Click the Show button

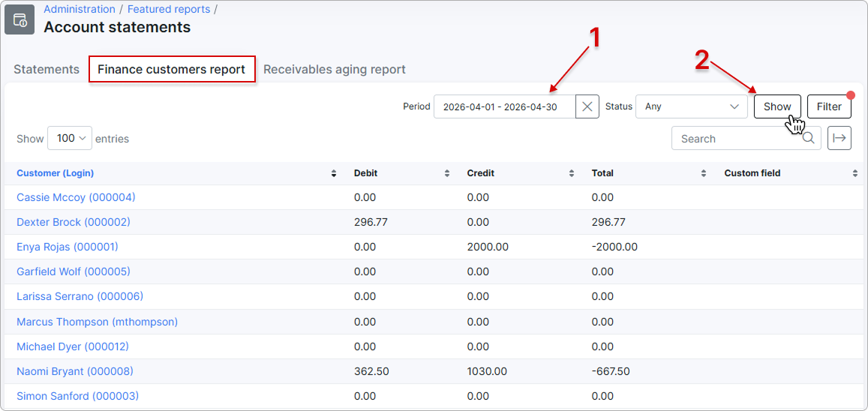(777, 106)
